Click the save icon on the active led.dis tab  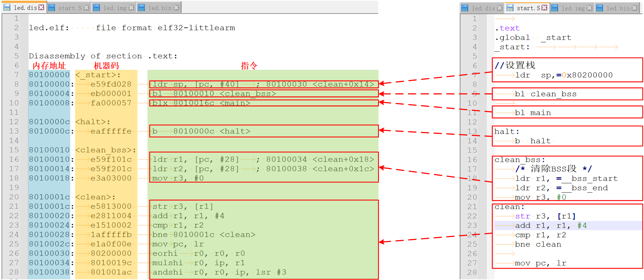(x=7, y=8)
